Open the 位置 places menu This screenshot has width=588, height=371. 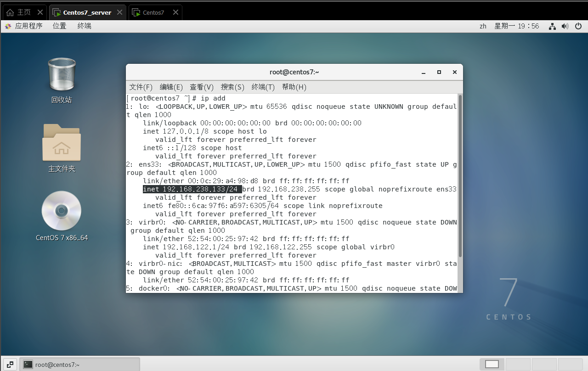coord(60,26)
